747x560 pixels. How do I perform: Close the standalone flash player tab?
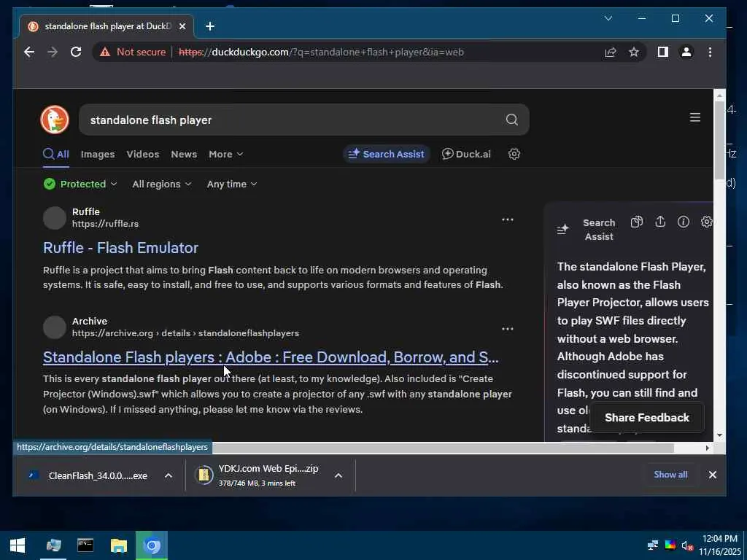(182, 26)
